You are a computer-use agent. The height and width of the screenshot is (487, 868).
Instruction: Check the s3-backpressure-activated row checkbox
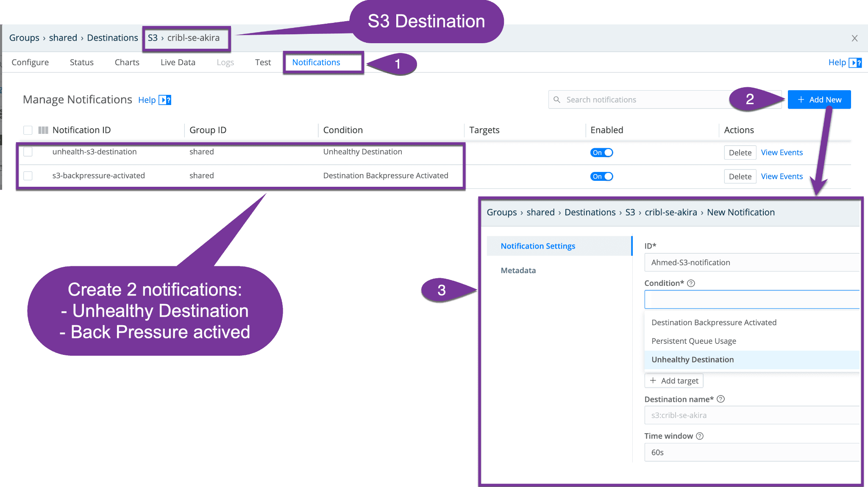28,175
